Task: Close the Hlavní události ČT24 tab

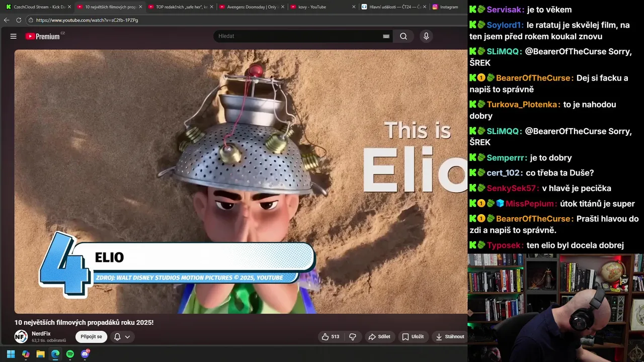Action: click(x=425, y=7)
